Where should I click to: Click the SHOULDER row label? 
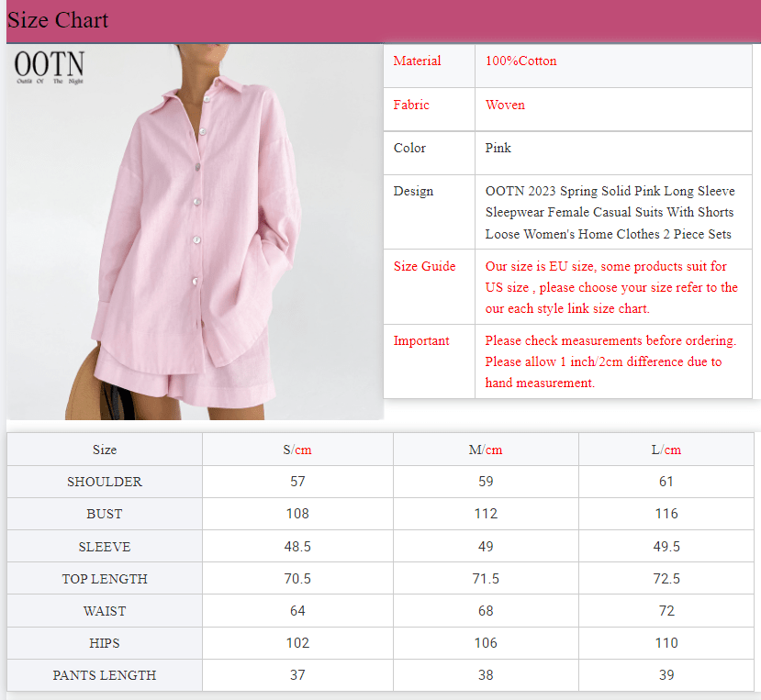(104, 481)
